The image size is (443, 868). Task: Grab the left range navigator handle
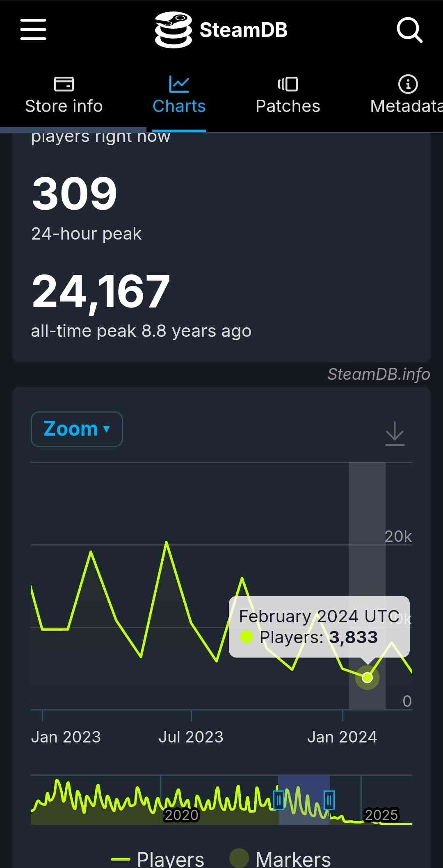point(279,800)
